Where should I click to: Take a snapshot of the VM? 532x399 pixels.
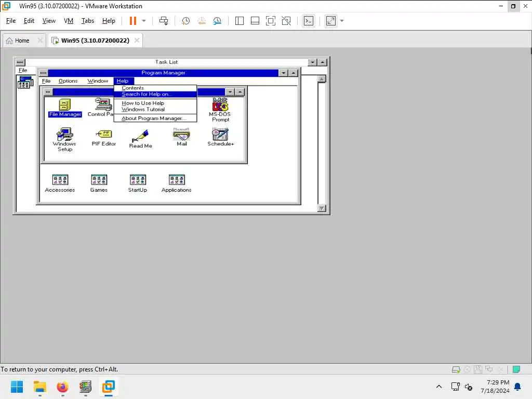click(185, 21)
